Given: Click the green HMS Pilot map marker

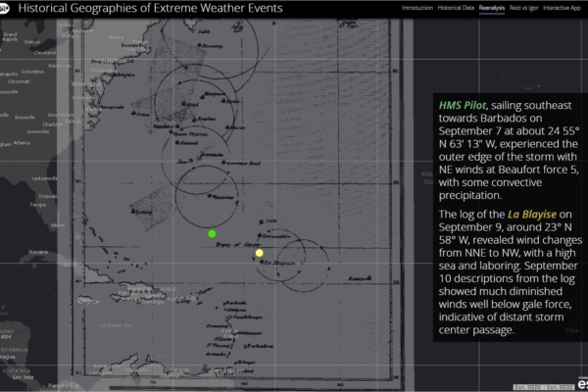Looking at the screenshot, I should tap(212, 233).
